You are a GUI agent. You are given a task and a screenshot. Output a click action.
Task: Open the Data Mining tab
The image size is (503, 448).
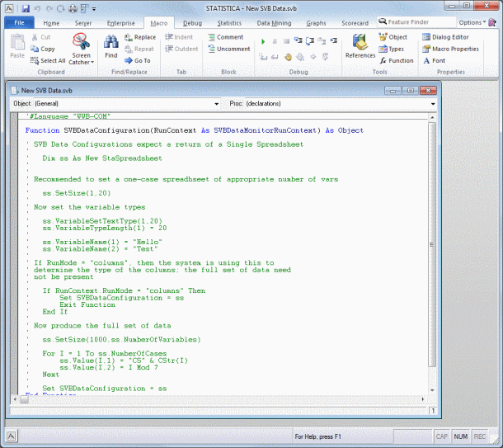pyautogui.click(x=275, y=23)
